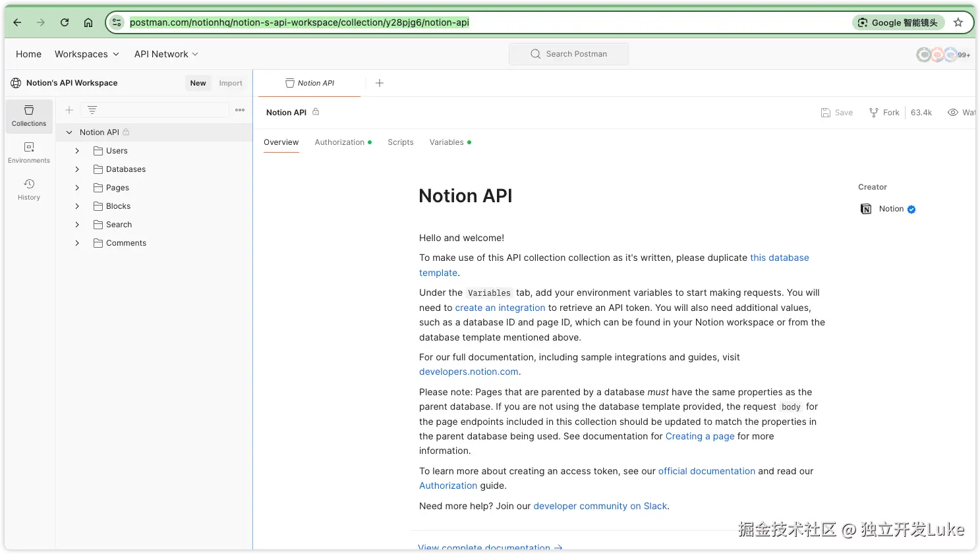Switch to the Authorization tab
Image resolution: width=980 pixels, height=554 pixels.
click(339, 142)
